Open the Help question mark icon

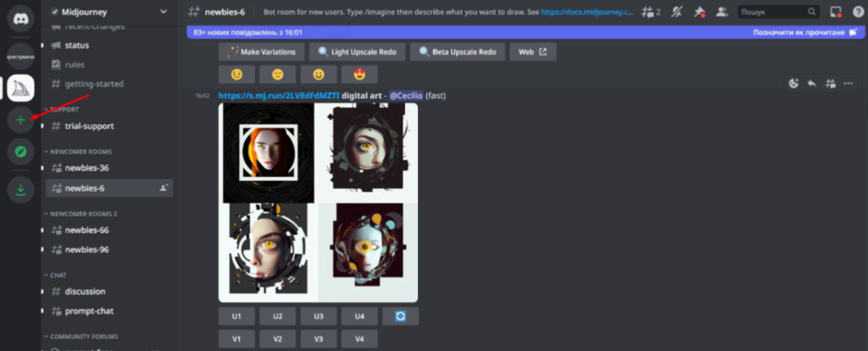point(858,12)
